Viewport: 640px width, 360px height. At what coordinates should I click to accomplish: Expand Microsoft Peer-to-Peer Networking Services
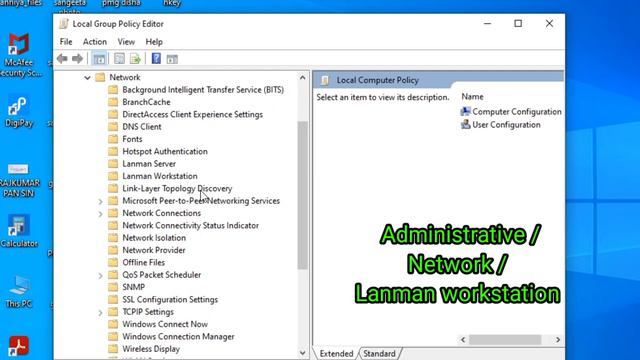click(x=100, y=201)
